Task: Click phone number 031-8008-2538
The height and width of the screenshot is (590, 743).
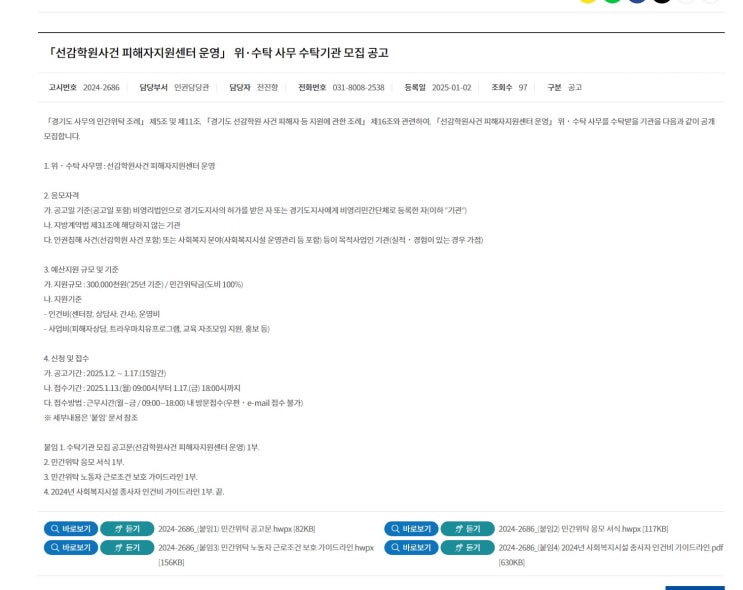Action: 358,87
